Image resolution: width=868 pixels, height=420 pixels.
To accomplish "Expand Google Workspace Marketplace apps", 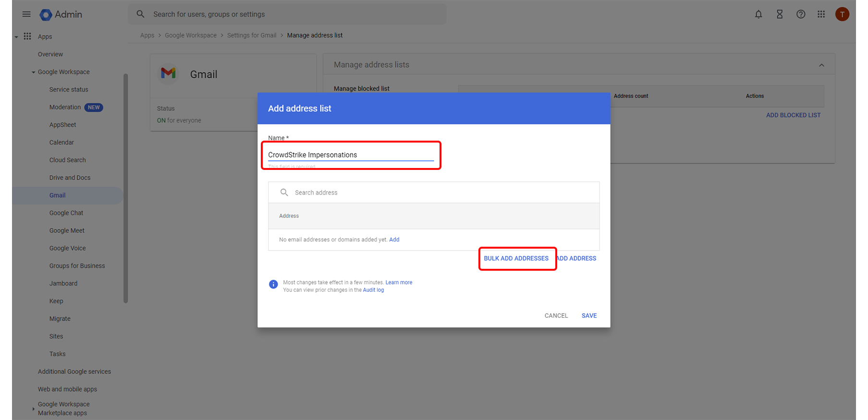I will [x=33, y=409].
